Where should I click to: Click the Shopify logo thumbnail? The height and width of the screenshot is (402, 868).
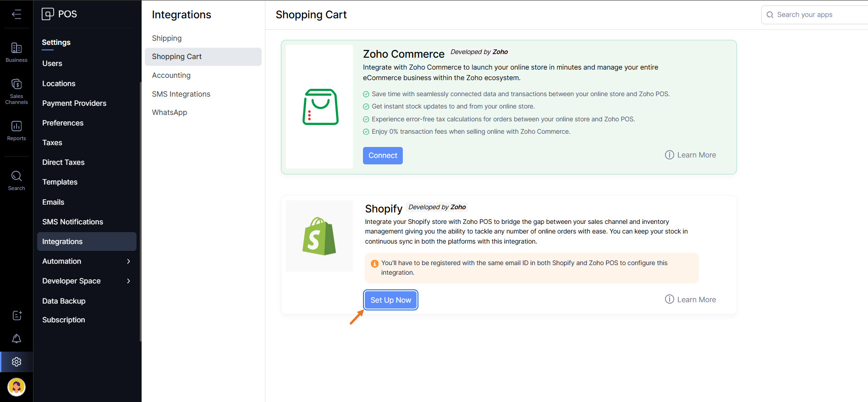click(319, 236)
